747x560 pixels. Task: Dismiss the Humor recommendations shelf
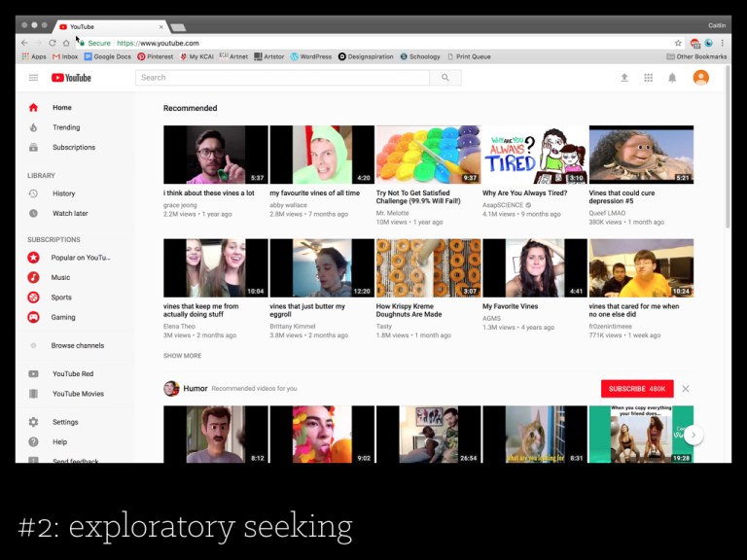click(x=686, y=389)
